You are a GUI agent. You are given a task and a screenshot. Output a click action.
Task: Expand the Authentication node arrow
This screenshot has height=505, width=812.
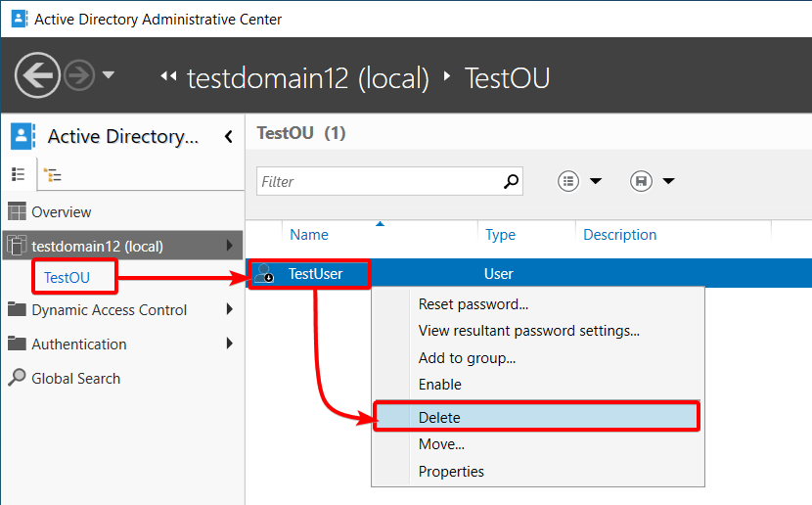(229, 344)
